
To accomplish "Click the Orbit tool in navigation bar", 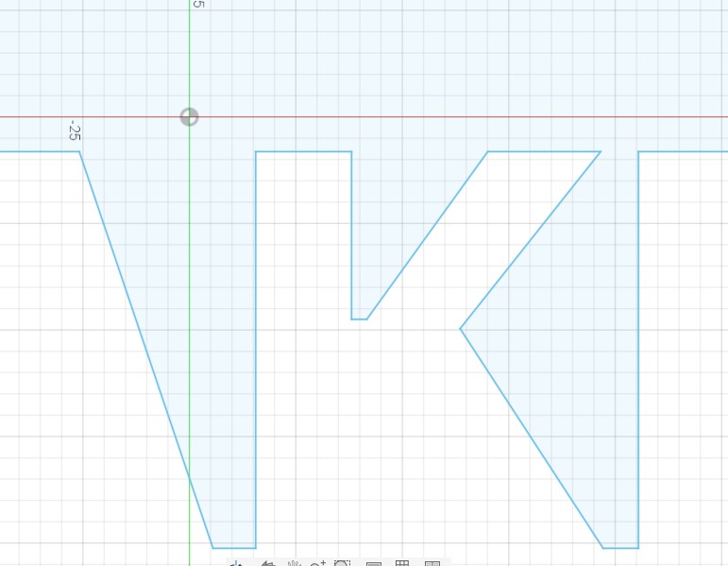I will coord(236,563).
